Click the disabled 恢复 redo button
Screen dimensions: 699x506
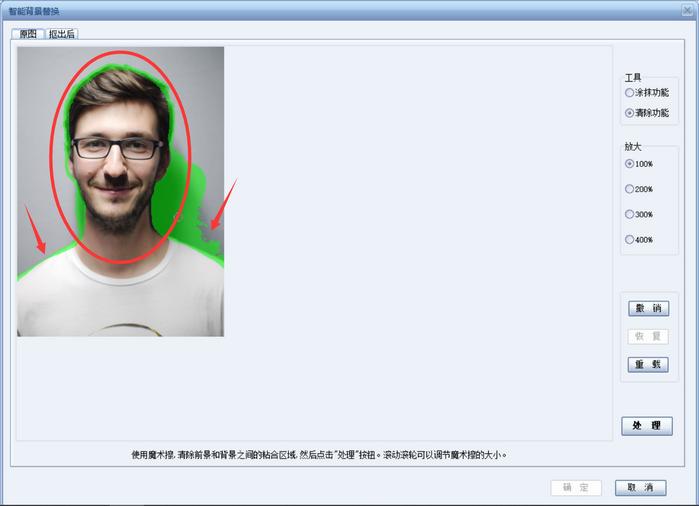click(648, 337)
